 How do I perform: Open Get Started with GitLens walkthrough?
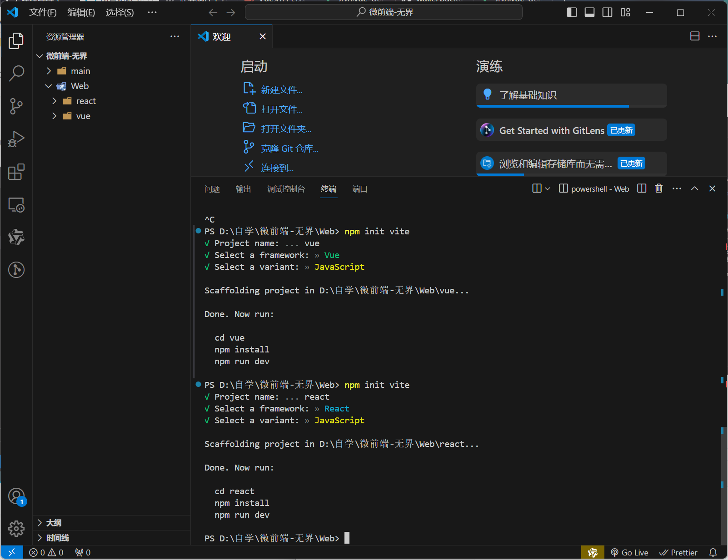(x=571, y=130)
